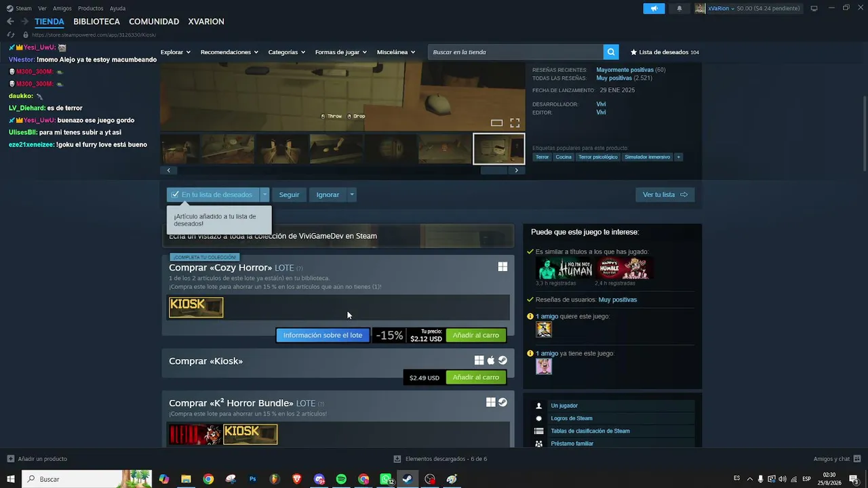
Task: Add Cozy Horror bundle to cart
Action: [476, 335]
